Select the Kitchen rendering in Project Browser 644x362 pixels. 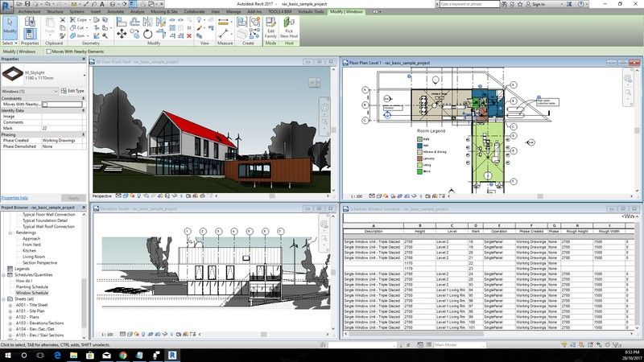click(29, 250)
